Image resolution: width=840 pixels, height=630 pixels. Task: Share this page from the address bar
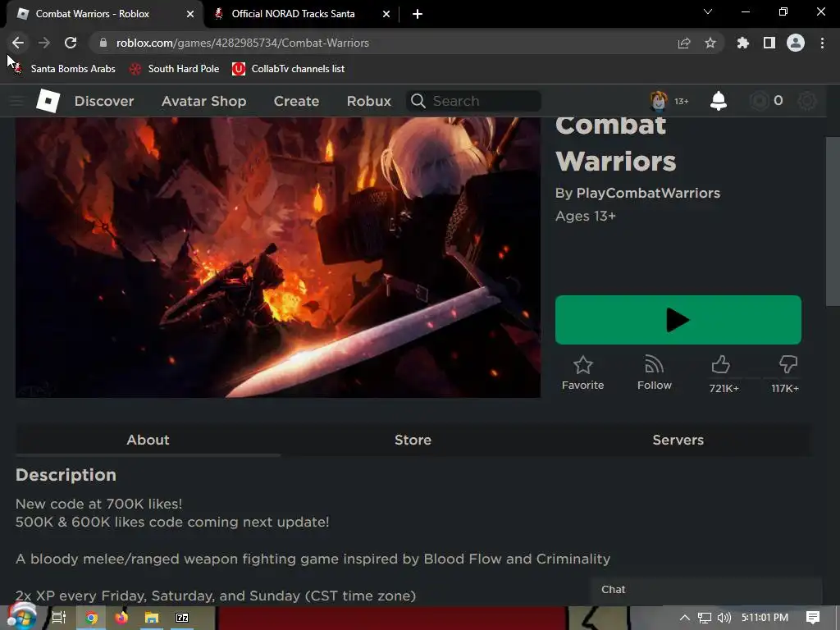(x=684, y=43)
